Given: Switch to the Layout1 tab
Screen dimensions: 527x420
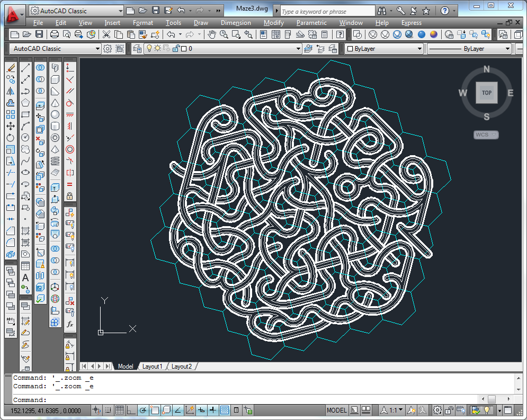Looking at the screenshot, I should (153, 366).
